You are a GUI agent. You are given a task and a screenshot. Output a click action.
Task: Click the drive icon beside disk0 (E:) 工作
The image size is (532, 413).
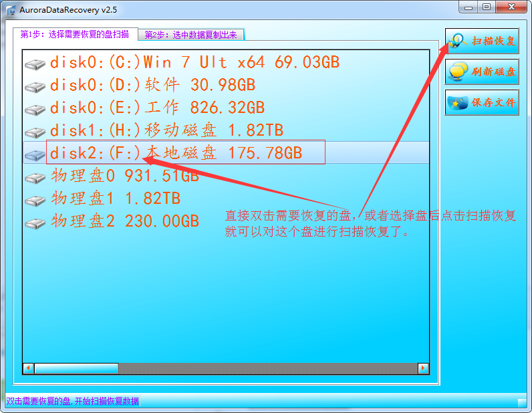click(x=34, y=110)
